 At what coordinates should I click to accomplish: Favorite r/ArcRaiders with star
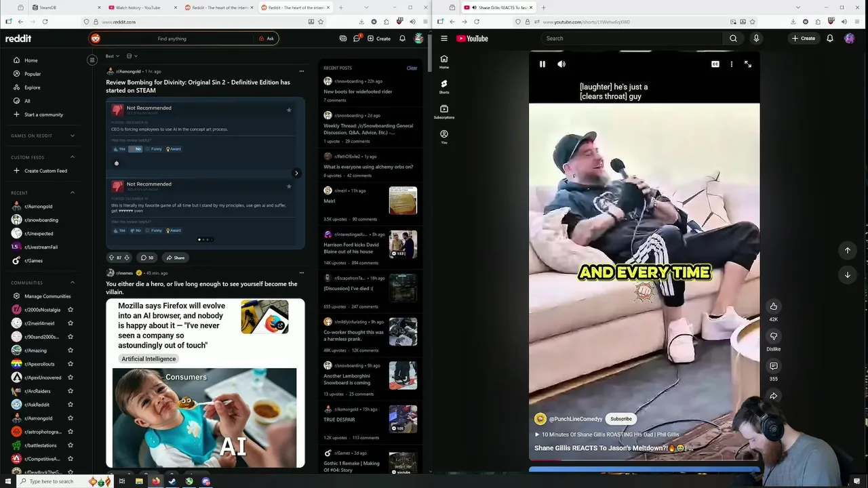coord(70,391)
